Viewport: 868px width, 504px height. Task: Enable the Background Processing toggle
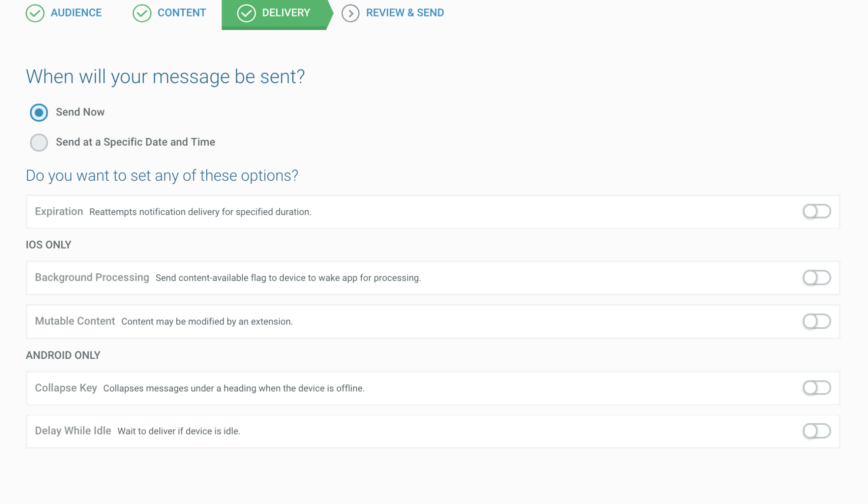(x=816, y=277)
